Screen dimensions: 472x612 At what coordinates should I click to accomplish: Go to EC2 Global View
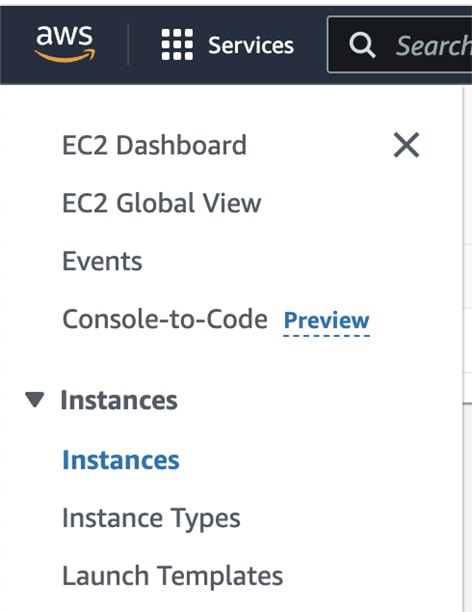(x=162, y=203)
